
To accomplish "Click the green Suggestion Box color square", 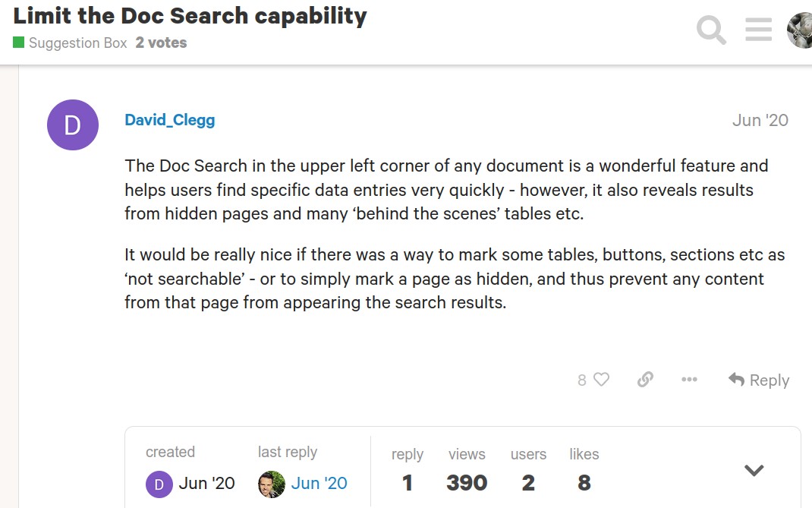I will pos(19,43).
